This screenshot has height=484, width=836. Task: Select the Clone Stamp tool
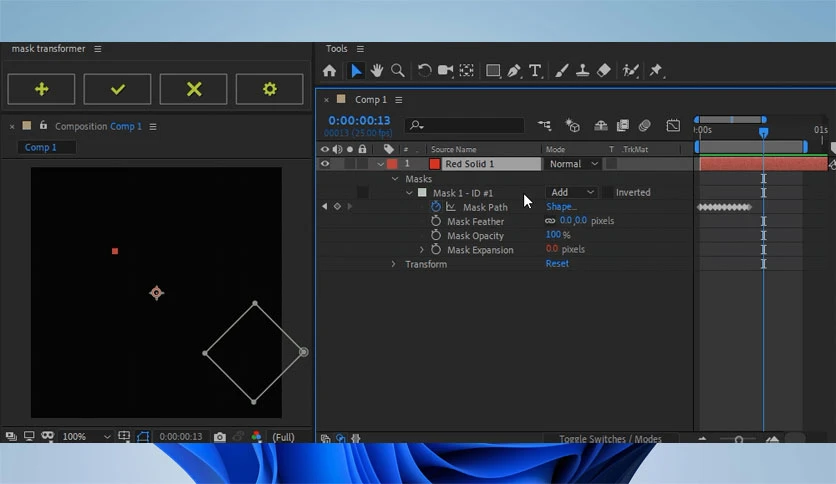tap(582, 70)
